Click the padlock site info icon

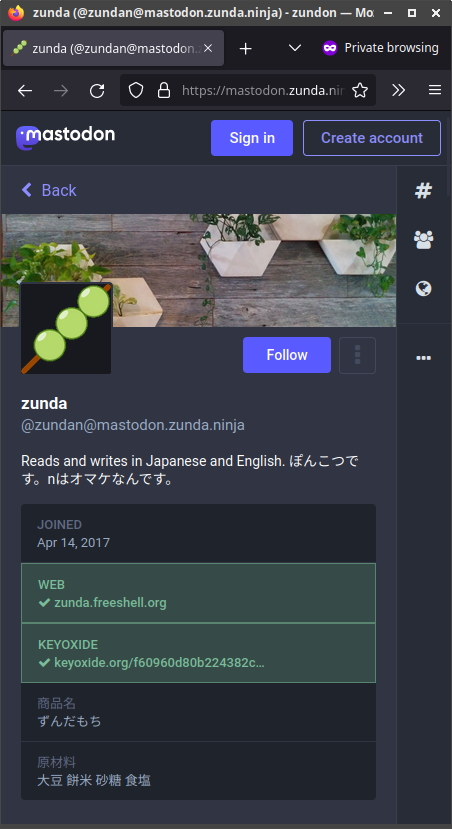(x=164, y=90)
